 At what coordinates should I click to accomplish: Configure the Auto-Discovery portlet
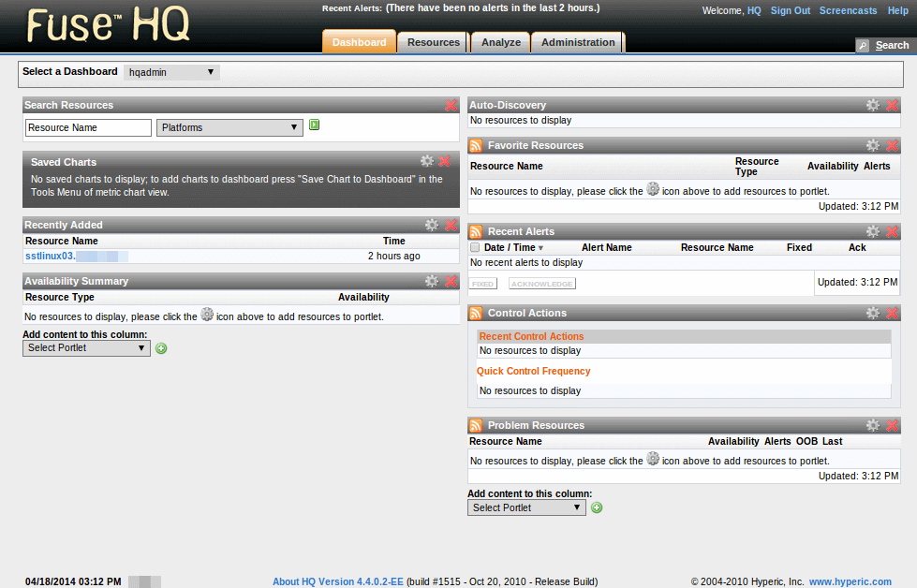(x=873, y=105)
